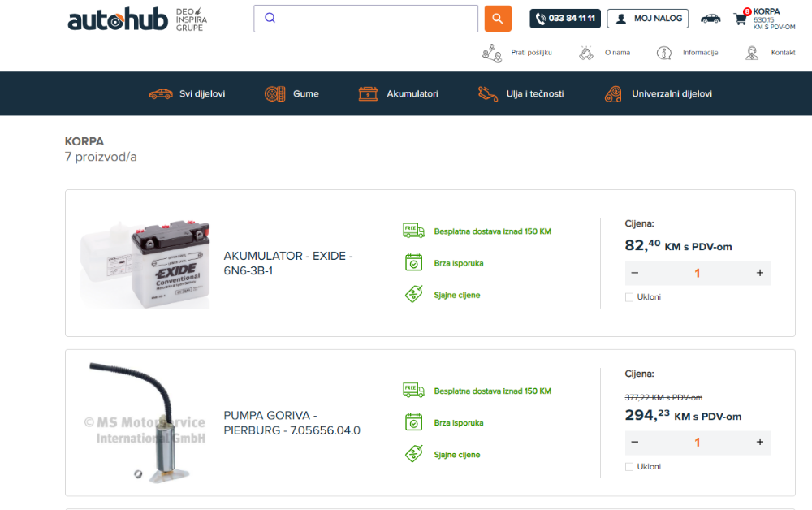The height and width of the screenshot is (510, 812).
Task: Click Brza isporuka calendar icon for Pierburg pump
Action: click(413, 422)
